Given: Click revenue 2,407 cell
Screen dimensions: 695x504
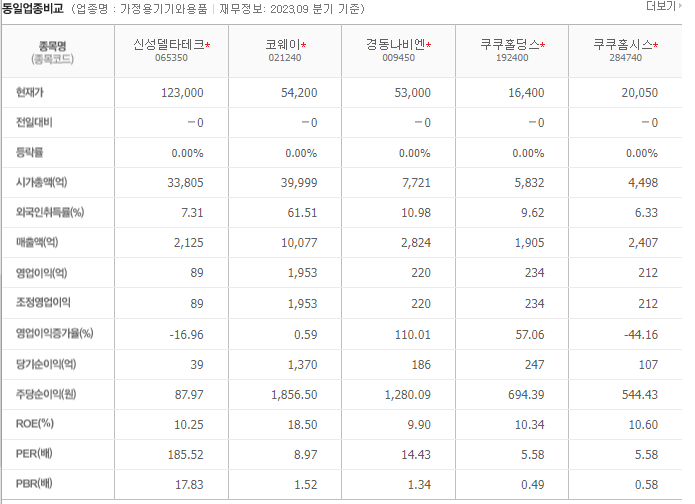Looking at the screenshot, I should click(x=643, y=243).
